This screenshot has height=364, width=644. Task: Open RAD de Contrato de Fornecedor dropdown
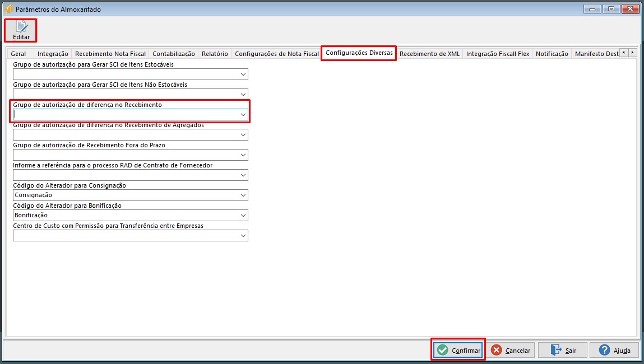click(243, 175)
